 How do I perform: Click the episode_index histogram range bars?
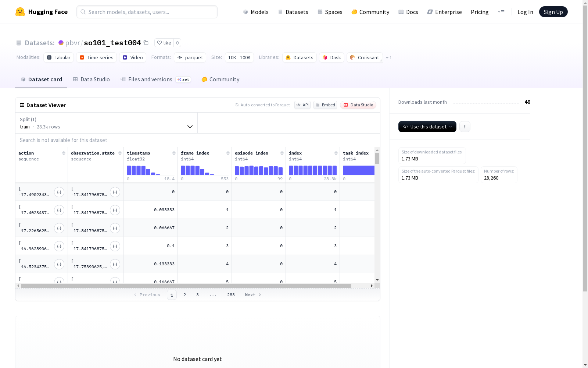pos(259,170)
